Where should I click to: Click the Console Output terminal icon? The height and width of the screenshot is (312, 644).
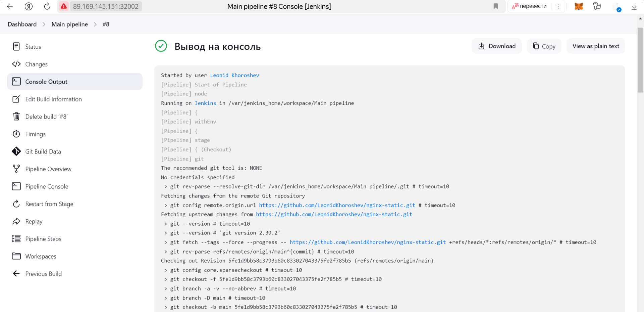click(x=16, y=81)
